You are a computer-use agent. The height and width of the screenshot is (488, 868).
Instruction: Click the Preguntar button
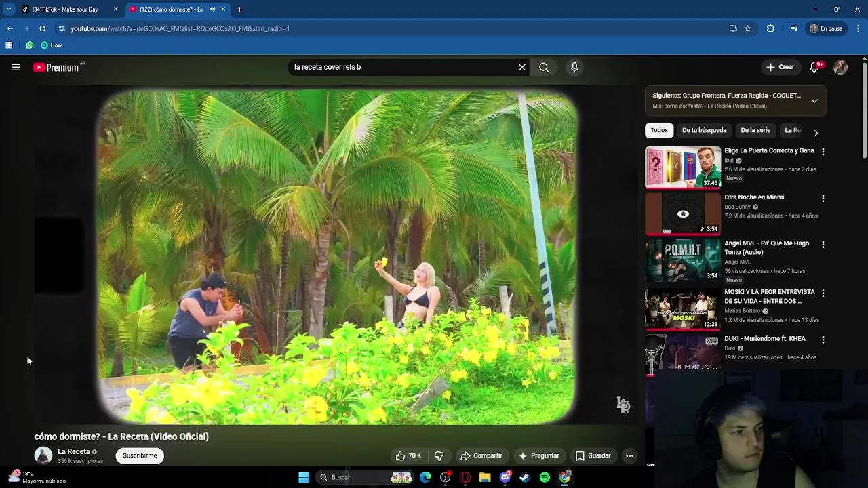pos(539,455)
